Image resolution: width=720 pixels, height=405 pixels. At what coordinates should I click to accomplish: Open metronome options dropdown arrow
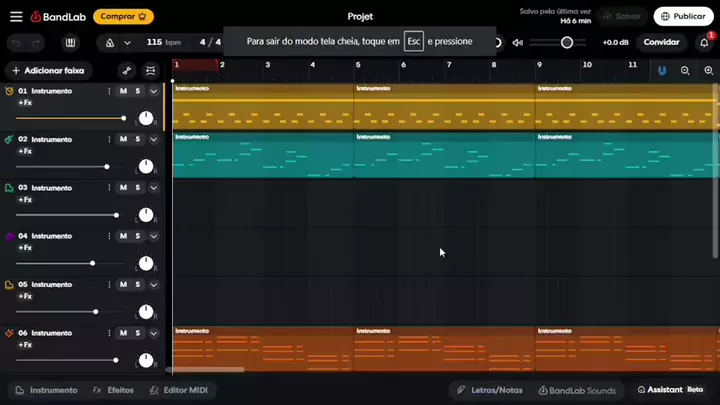[x=127, y=43]
